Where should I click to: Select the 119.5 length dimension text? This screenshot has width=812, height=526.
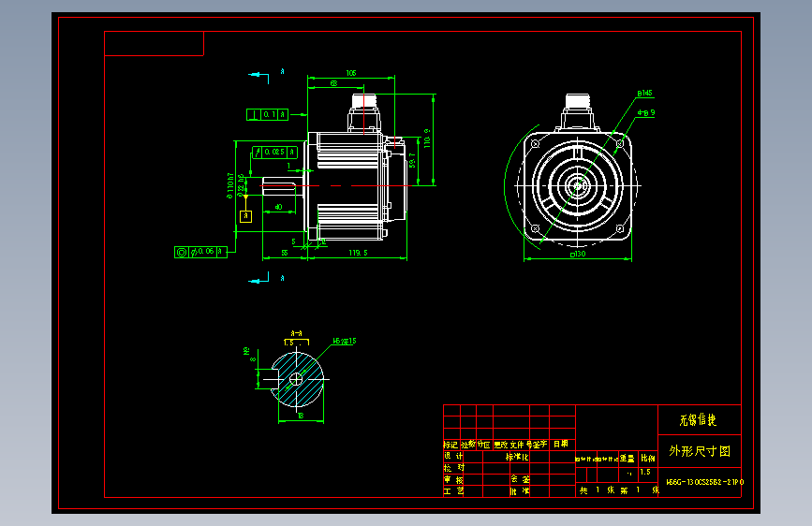[358, 253]
